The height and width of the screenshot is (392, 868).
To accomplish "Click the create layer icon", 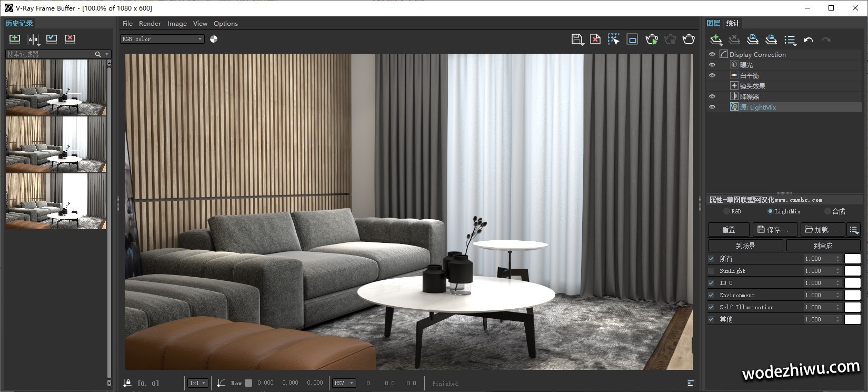I will click(x=716, y=40).
